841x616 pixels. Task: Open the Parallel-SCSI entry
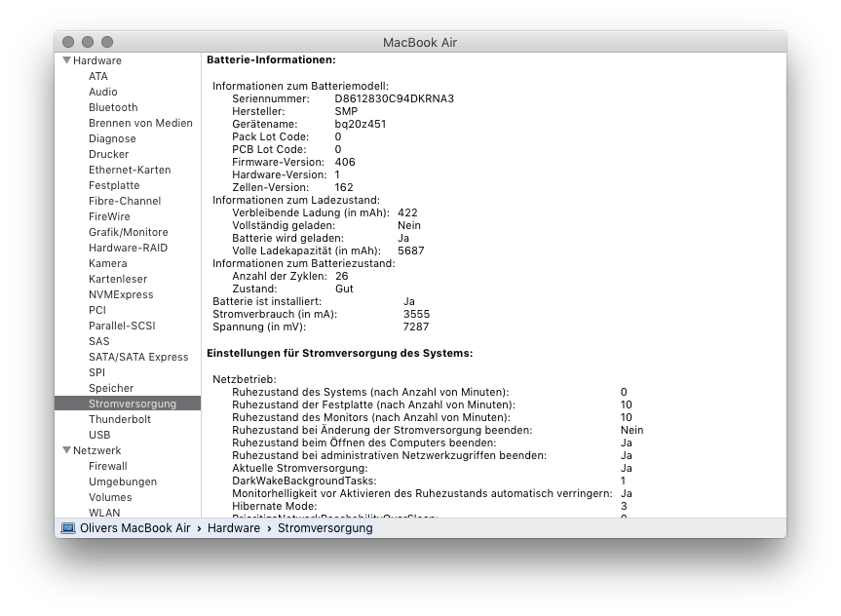[x=122, y=326]
